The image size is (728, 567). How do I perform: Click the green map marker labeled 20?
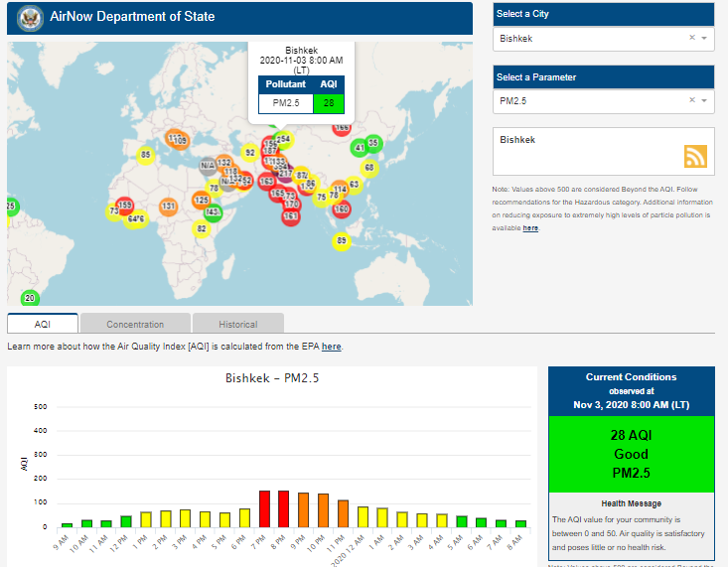click(x=30, y=298)
